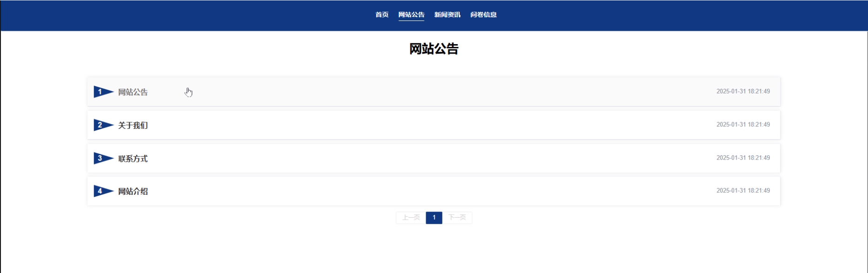The height and width of the screenshot is (273, 868).
Task: Click the timestamp in the 联系方式 row
Action: [x=743, y=158]
